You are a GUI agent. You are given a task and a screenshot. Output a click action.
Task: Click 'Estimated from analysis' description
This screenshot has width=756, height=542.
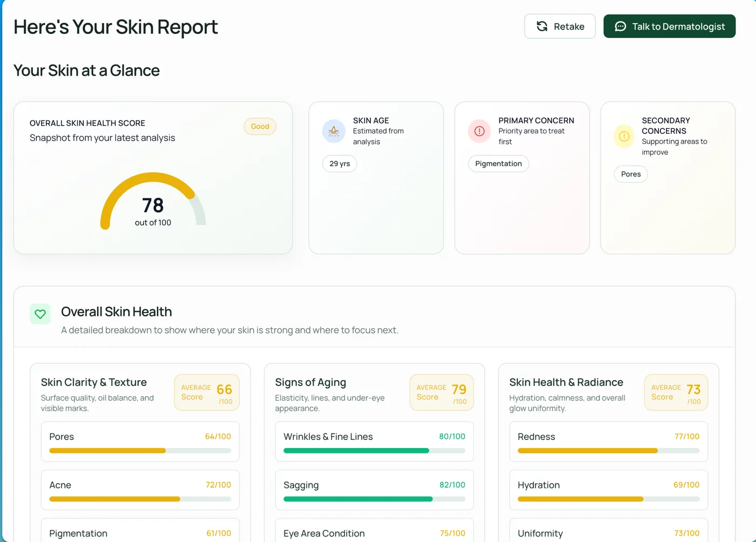[x=379, y=136]
